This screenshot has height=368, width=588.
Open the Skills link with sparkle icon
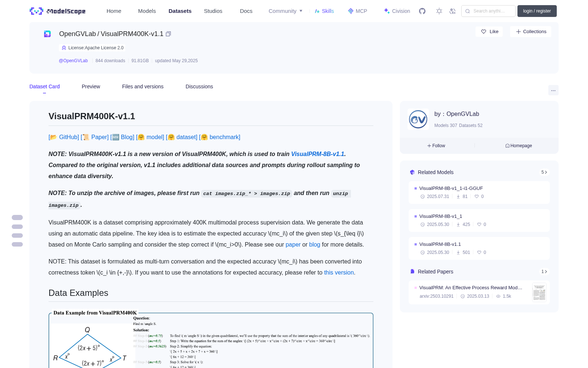(325, 11)
